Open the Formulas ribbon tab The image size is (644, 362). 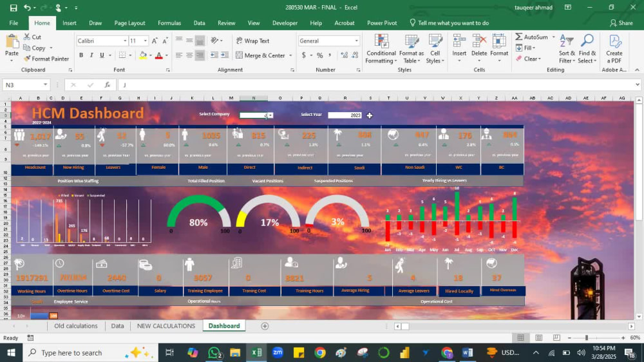(169, 23)
